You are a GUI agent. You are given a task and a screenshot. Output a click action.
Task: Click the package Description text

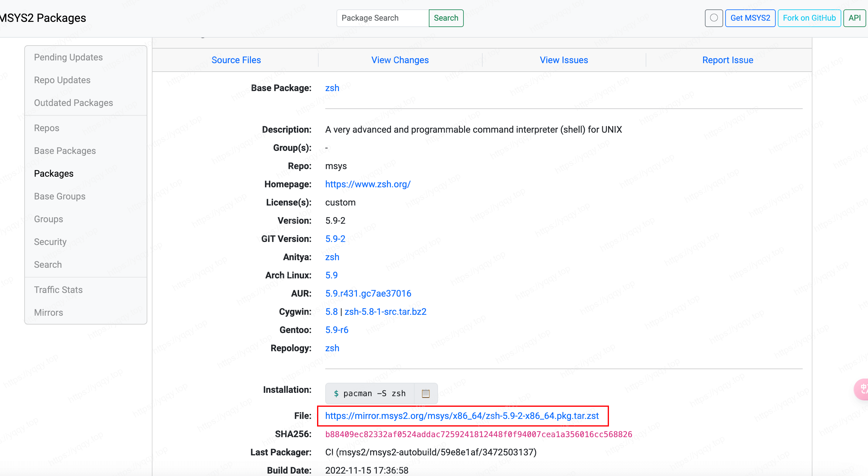pos(473,130)
